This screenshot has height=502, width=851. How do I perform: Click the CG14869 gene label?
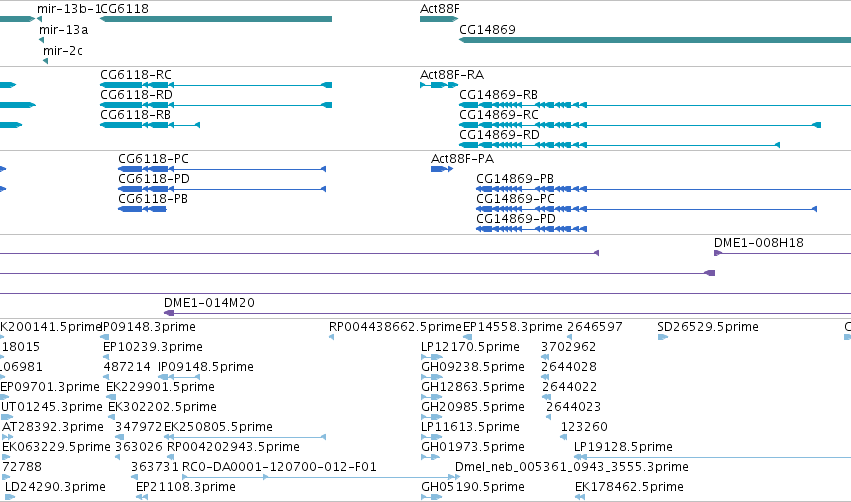click(x=487, y=30)
